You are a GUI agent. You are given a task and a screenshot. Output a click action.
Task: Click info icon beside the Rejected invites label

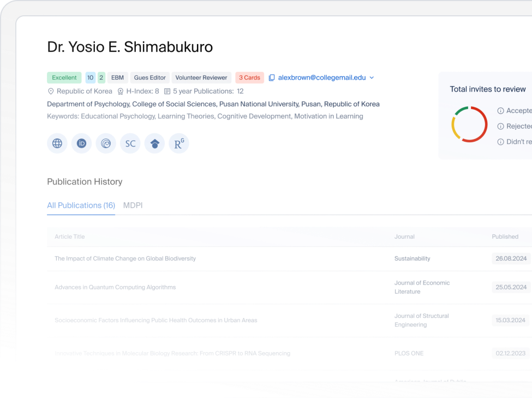(x=500, y=126)
